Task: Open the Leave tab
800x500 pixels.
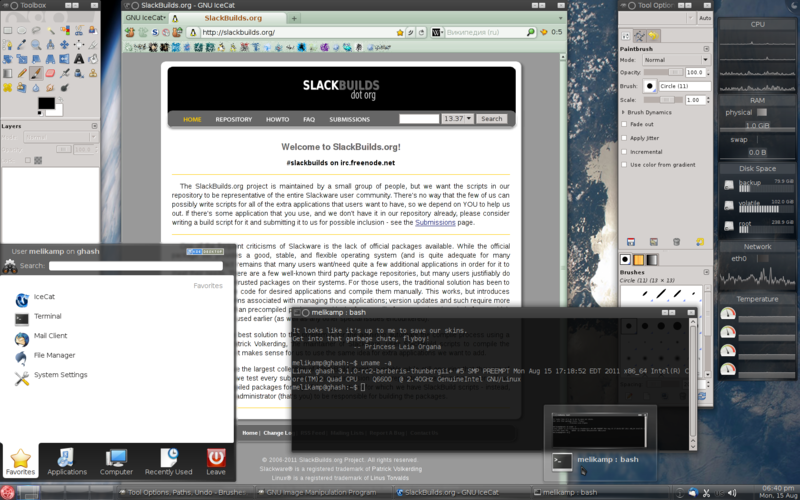Action: pyautogui.click(x=216, y=462)
